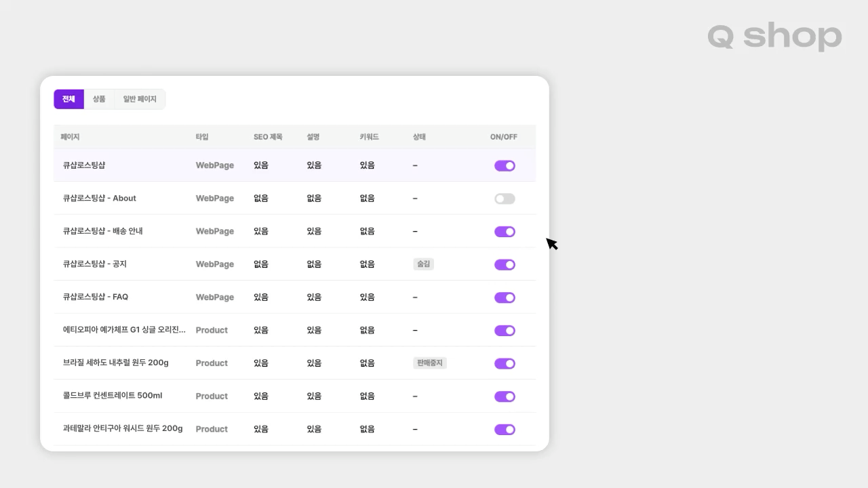Toggle the 큐샵로스팅샵 - 공지 switch
This screenshot has height=488, width=868.
[505, 264]
